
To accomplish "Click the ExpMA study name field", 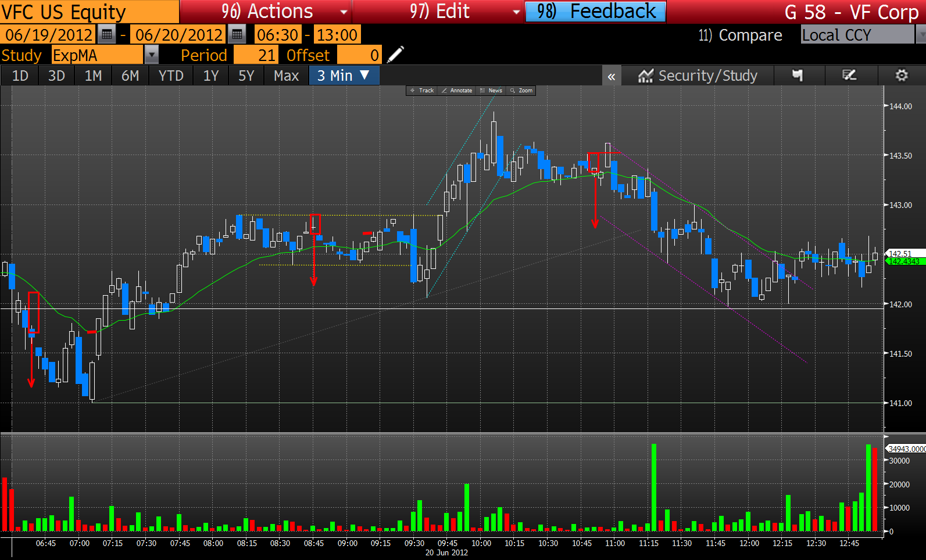I will (97, 55).
